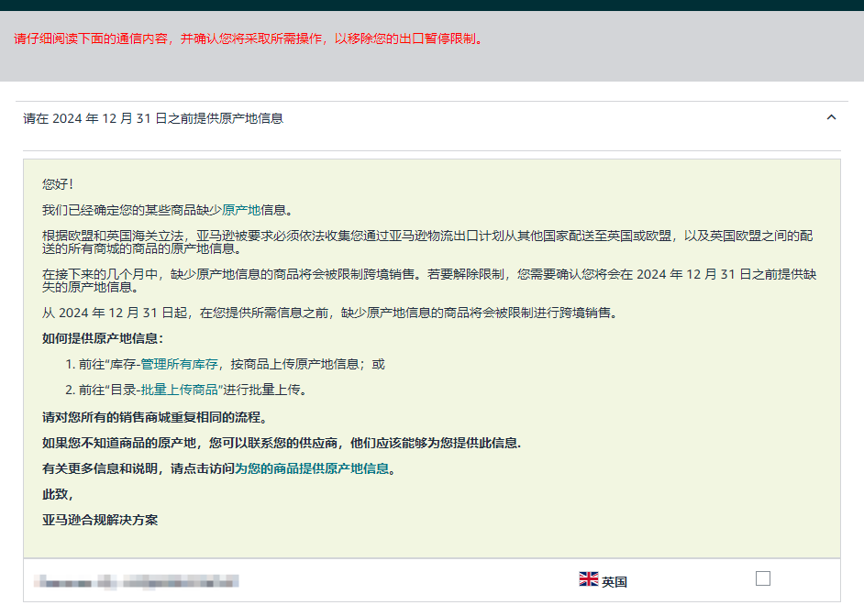Open the 批量上传商品 link
The width and height of the screenshot is (864, 616).
click(179, 390)
